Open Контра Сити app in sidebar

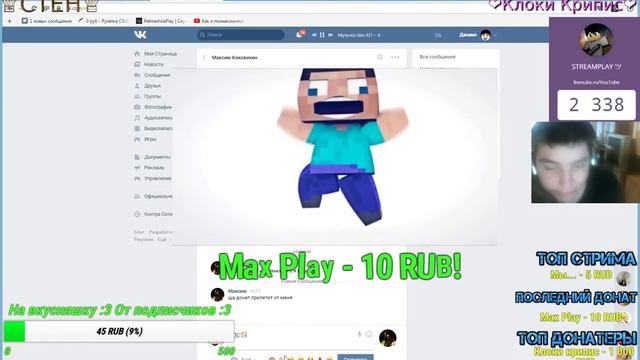pos(153,214)
